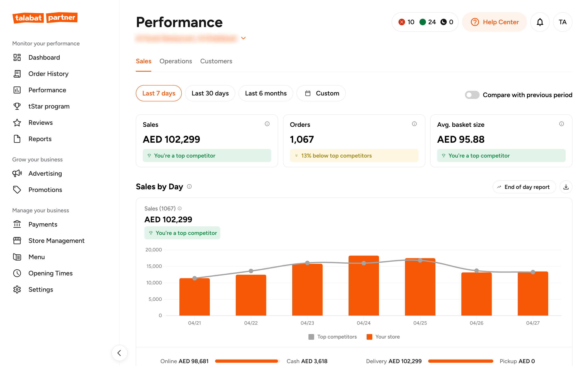This screenshot has width=588, height=366.
Task: Click the Promotions tag icon
Action: pos(17,190)
